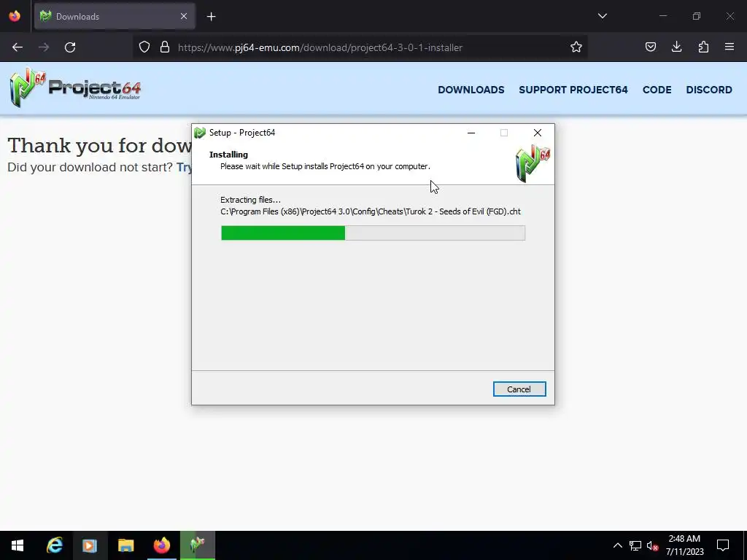Minimize the Firefox window
Image resolution: width=747 pixels, height=560 pixels.
click(x=663, y=16)
